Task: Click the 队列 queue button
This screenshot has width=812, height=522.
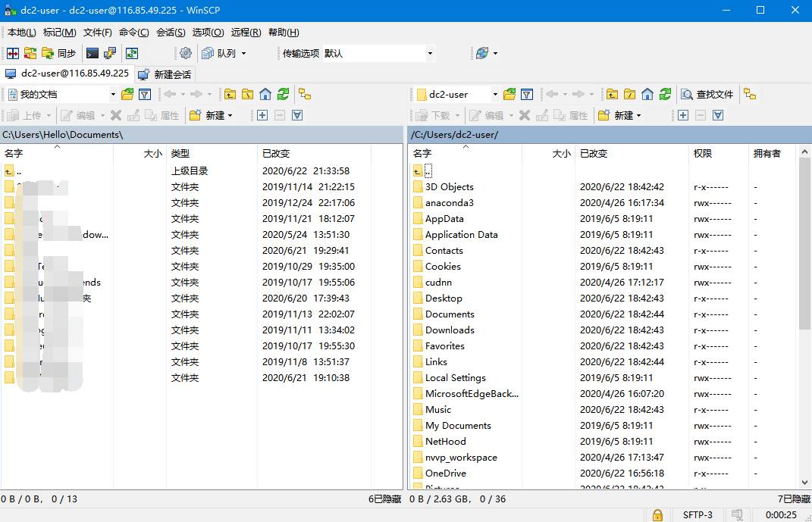Action: [219, 53]
